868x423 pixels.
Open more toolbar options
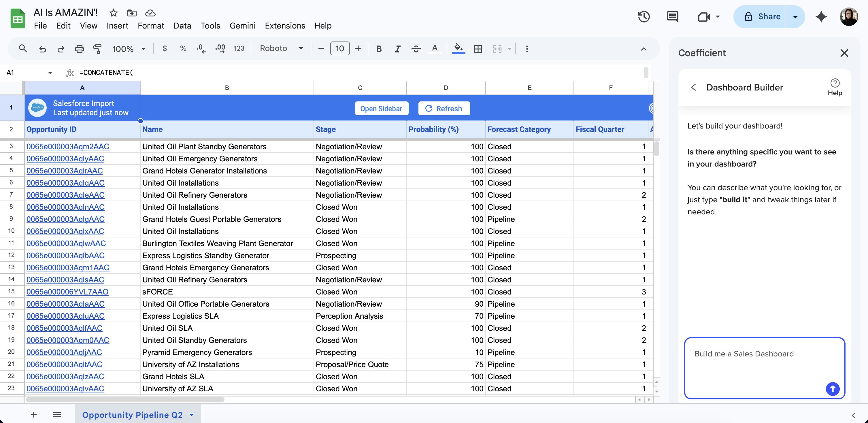click(527, 49)
